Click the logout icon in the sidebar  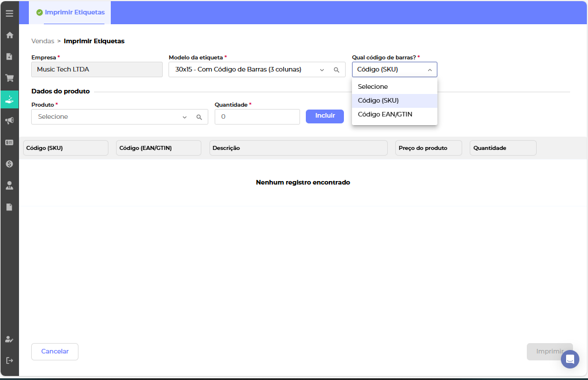[9, 360]
